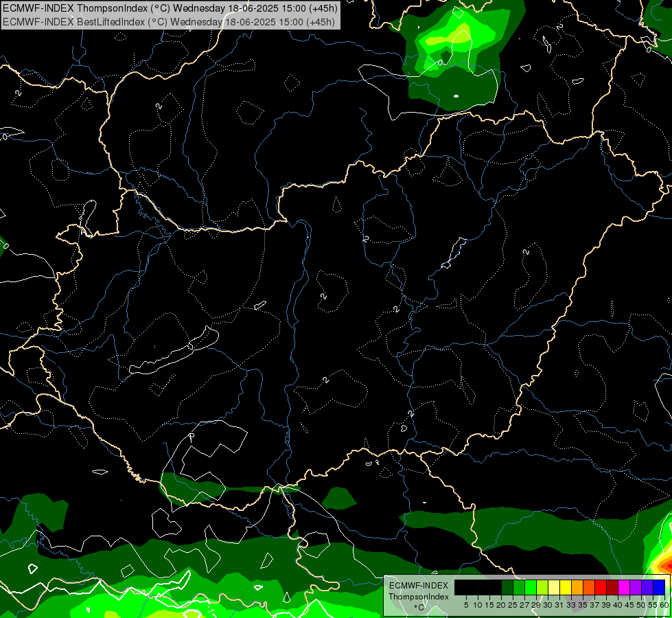
Task: Click the legend value '10'
Action: coord(478,605)
